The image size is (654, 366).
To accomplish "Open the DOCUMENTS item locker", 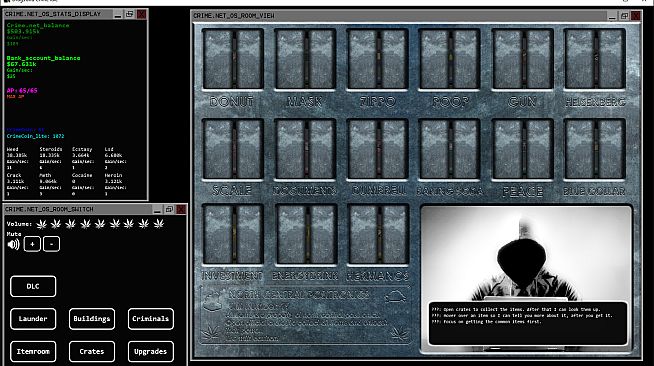I will click(x=305, y=149).
